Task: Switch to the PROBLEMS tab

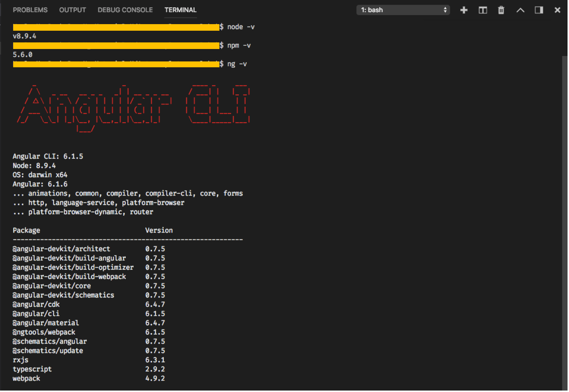Action: (x=30, y=10)
